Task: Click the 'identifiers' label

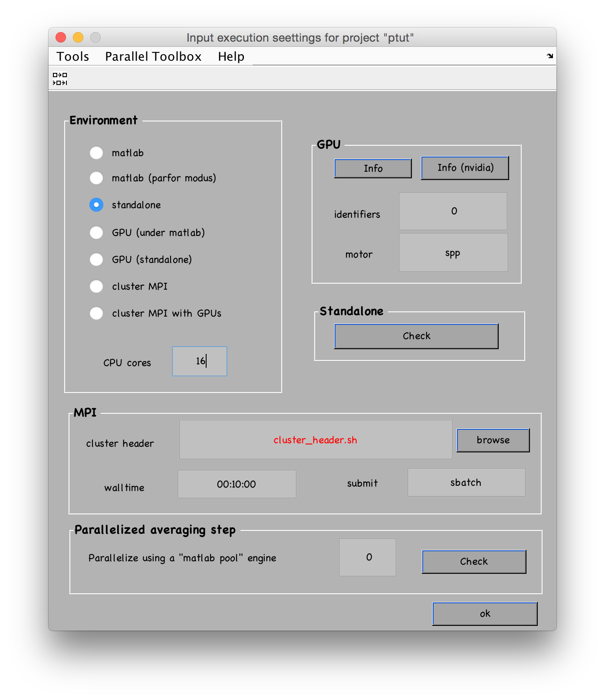Action: point(357,214)
